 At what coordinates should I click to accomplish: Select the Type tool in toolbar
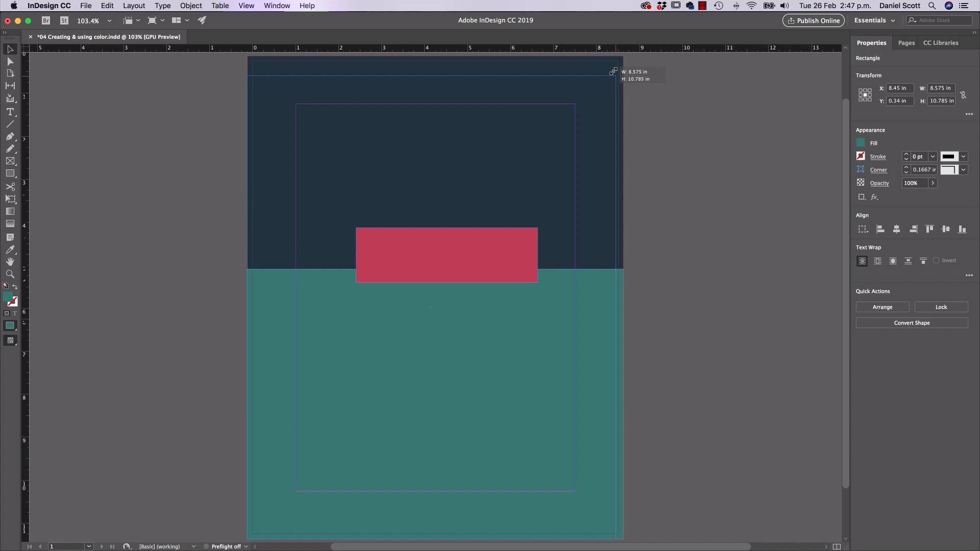tap(10, 110)
